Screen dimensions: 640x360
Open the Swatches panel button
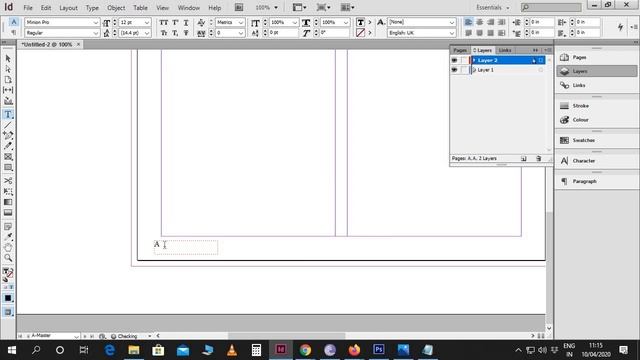pyautogui.click(x=597, y=140)
